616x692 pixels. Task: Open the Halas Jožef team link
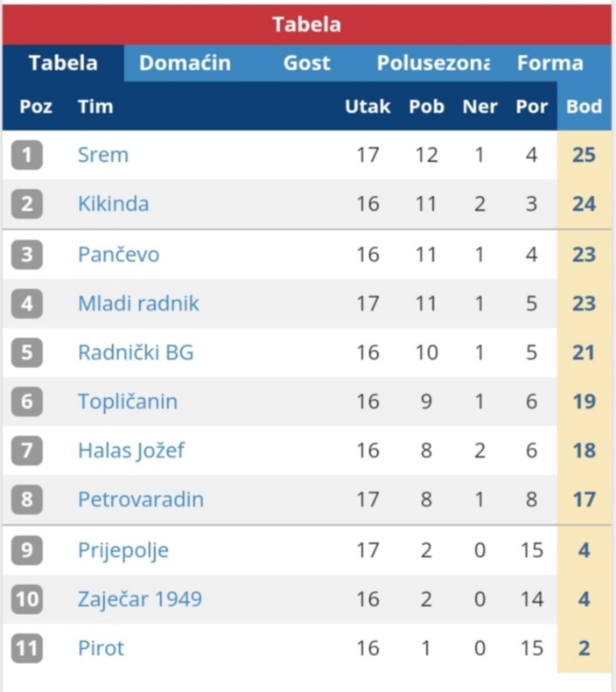point(131,451)
